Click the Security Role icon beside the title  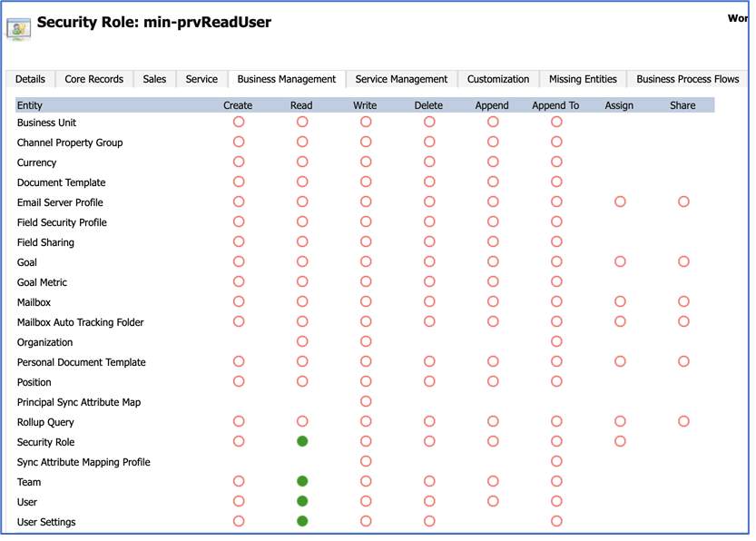coord(19,29)
